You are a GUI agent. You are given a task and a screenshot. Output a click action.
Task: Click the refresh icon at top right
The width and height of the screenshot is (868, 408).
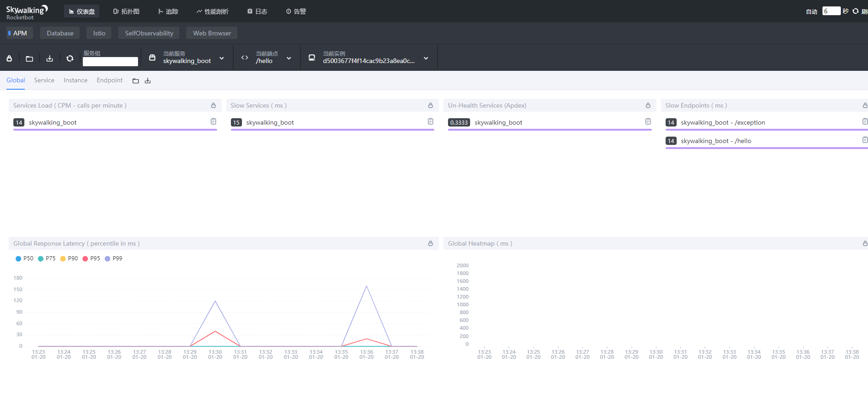tap(856, 11)
